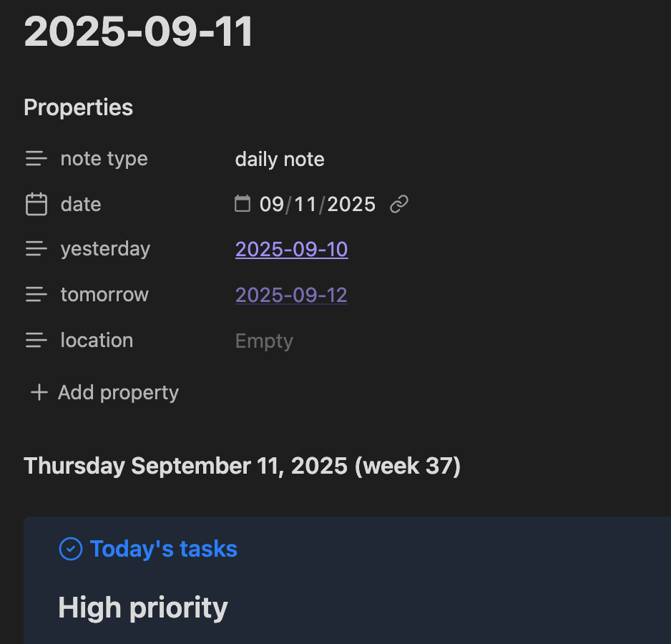Click the tomorrow property icon
Viewport: 671px width, 644px height.
coord(36,295)
